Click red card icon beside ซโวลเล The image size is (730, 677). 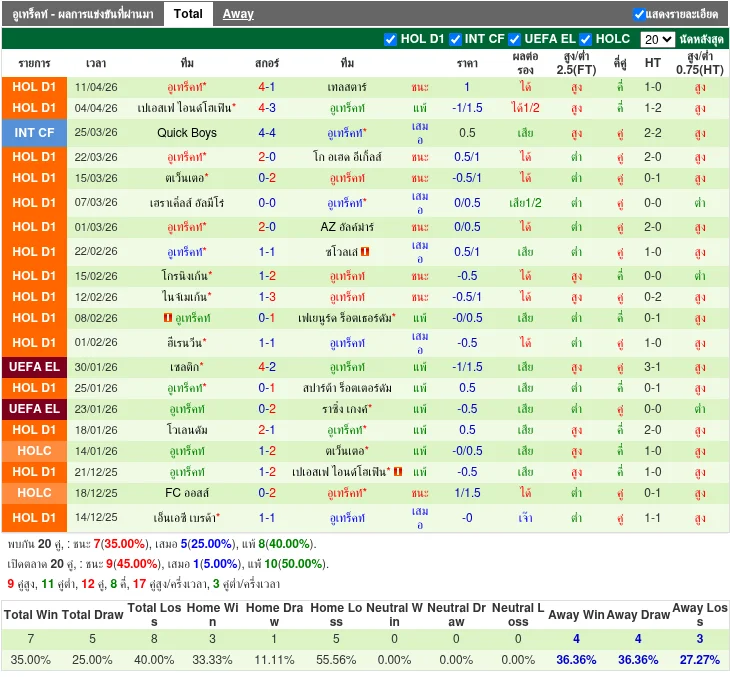366,252
